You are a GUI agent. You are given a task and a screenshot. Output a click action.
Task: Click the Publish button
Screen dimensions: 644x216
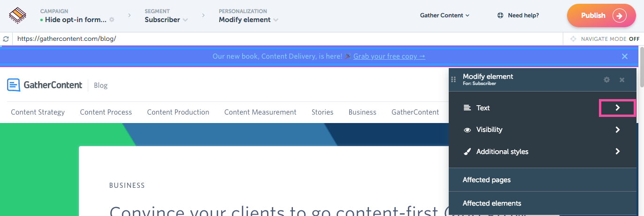coord(601,15)
